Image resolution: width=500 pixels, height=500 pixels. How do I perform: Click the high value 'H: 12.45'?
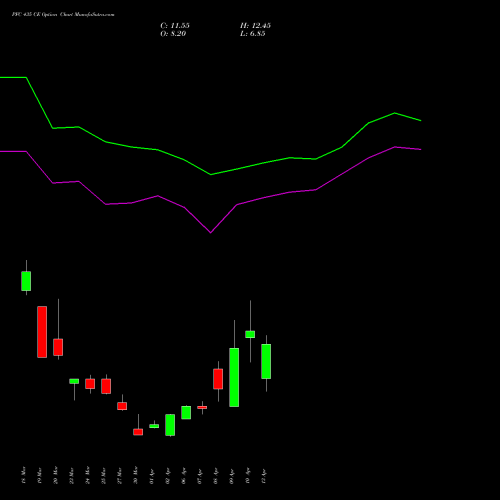tap(255, 26)
